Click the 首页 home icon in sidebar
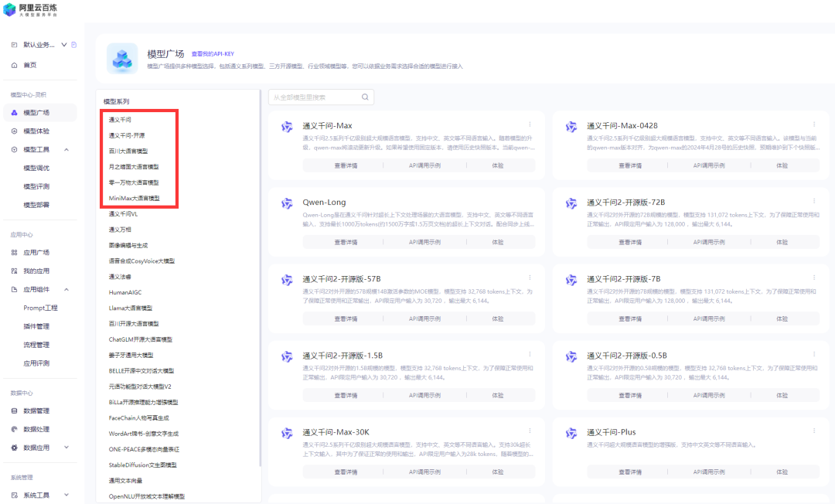Image resolution: width=835 pixels, height=504 pixels. [15, 65]
